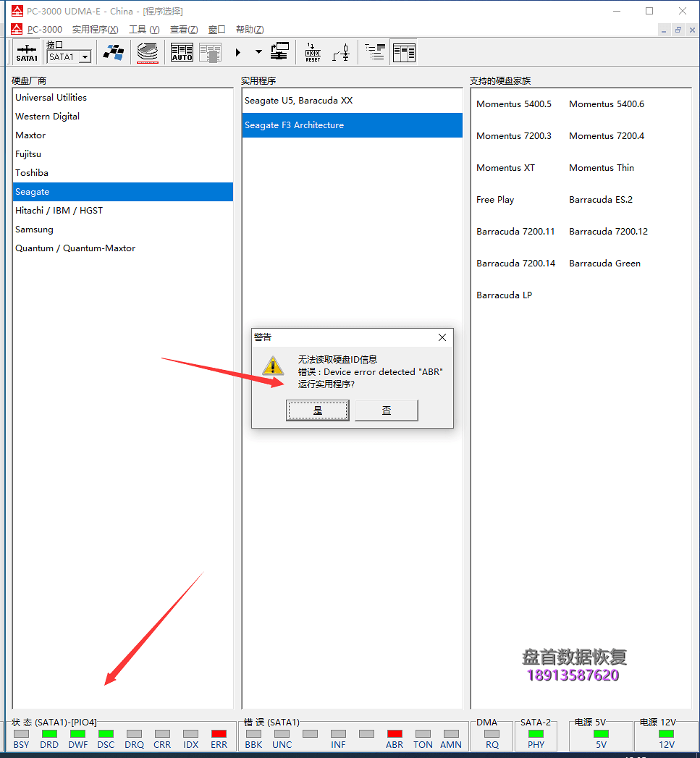Open the 实用程序(X) menu
Viewport: 700px width, 758px height.
point(96,30)
